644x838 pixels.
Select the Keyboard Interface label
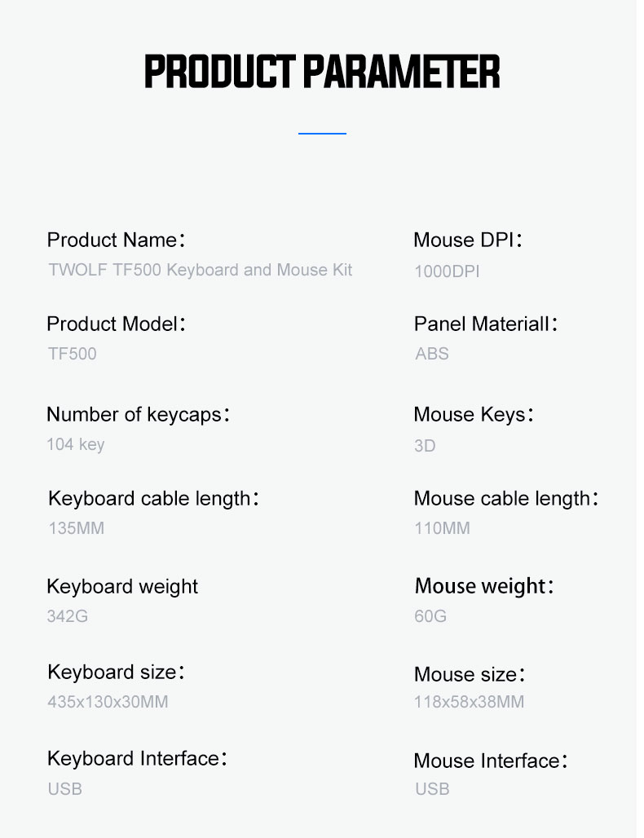point(137,759)
